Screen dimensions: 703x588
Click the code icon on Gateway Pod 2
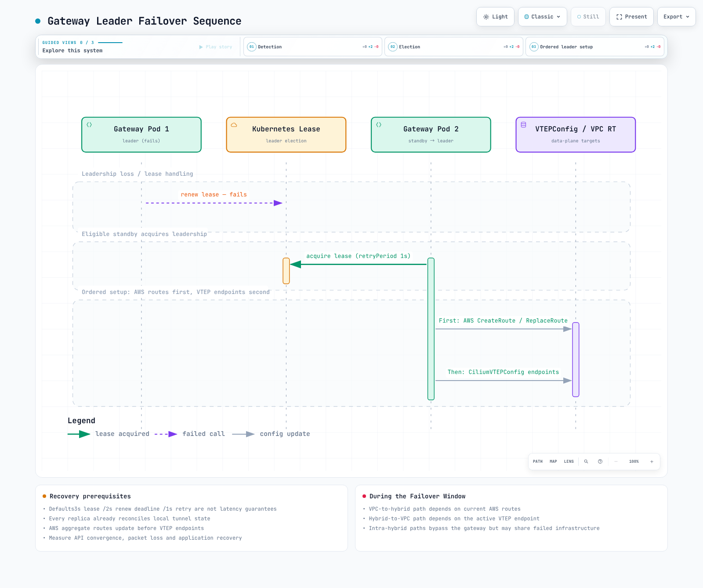[379, 125]
